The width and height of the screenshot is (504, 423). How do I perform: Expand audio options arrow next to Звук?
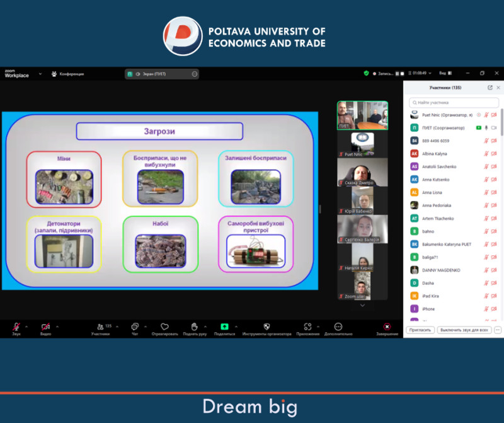(26, 326)
